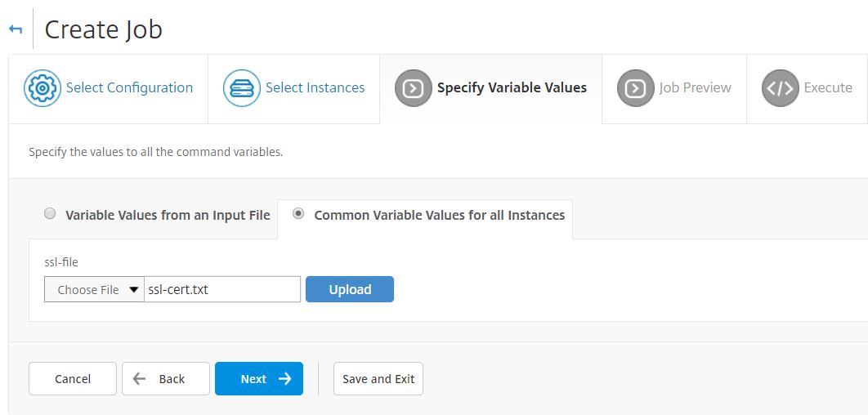Click the Cancel button
The image size is (868, 415).
point(73,378)
